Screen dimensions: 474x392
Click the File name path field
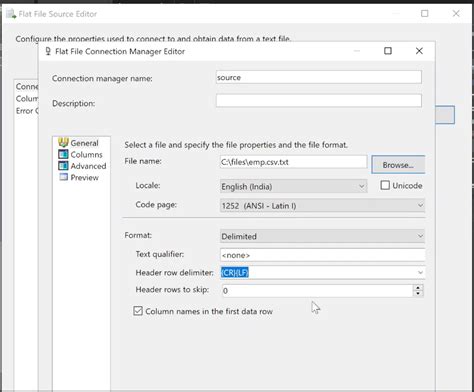[293, 162]
